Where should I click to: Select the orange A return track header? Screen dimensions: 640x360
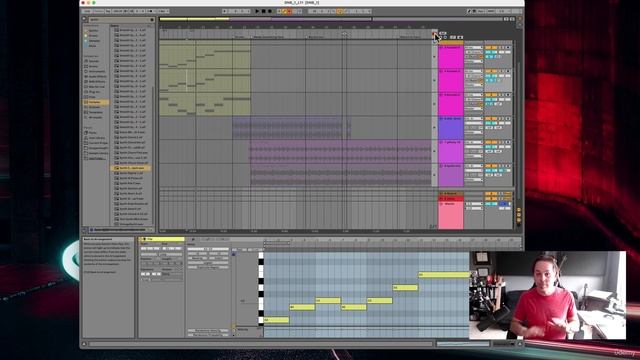[x=451, y=194]
